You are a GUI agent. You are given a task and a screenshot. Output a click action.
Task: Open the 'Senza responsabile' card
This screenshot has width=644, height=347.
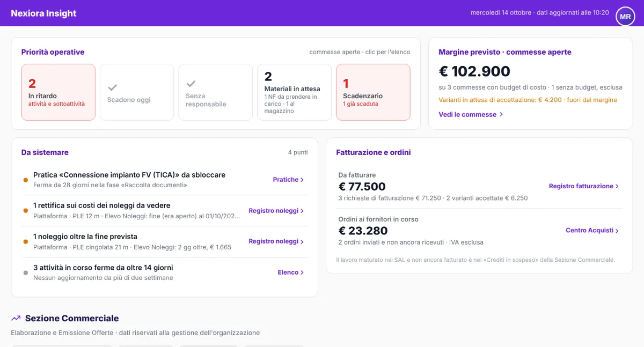coord(215,92)
